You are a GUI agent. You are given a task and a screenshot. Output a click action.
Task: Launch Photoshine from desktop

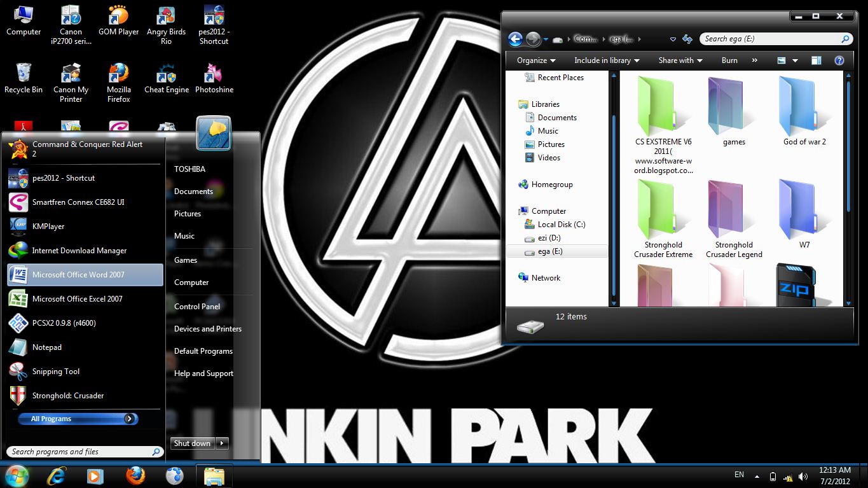214,78
